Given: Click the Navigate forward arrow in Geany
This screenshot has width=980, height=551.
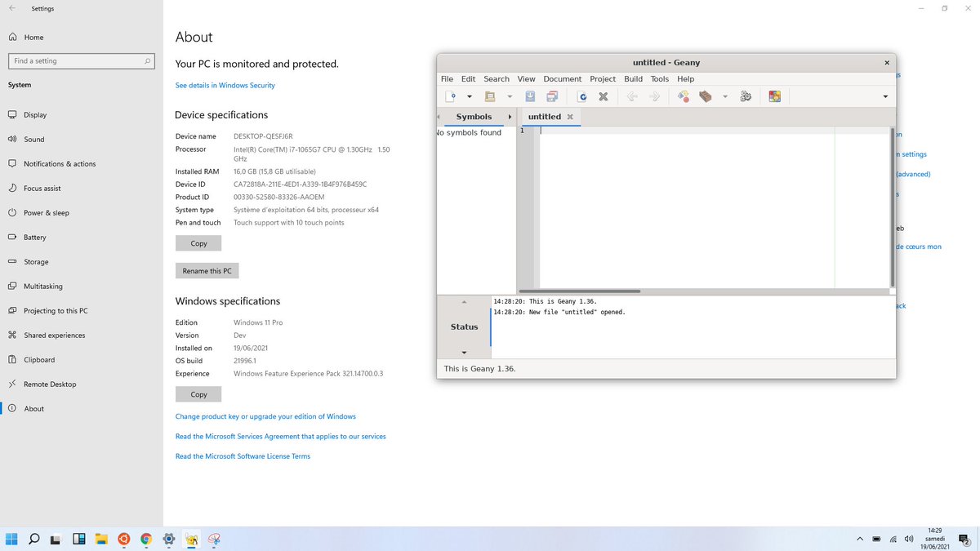Looking at the screenshot, I should 654,96.
